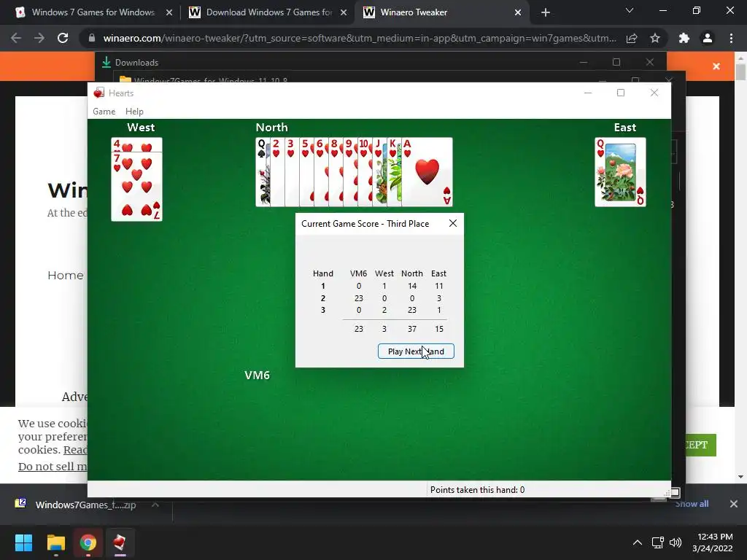Dismiss the orange banner with X
The height and width of the screenshot is (560, 747).
pyautogui.click(x=716, y=66)
